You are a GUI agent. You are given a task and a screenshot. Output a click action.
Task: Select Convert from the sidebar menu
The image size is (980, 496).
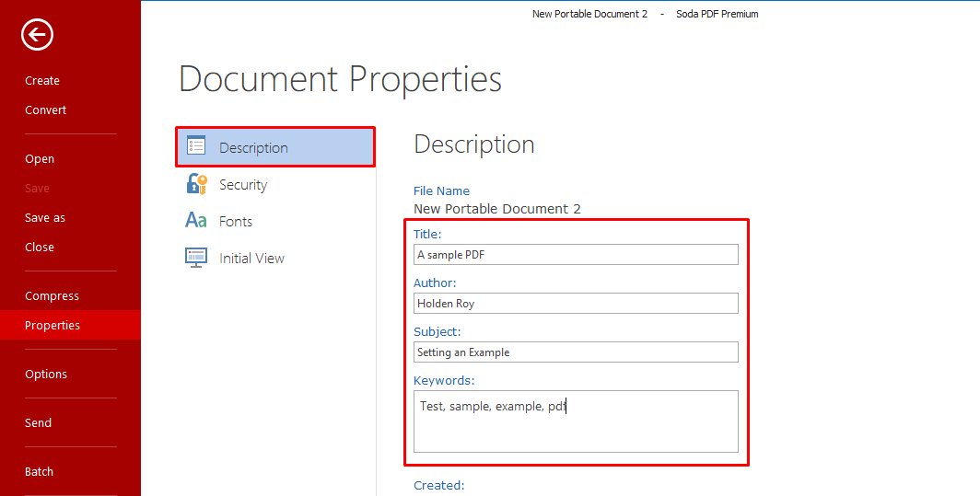point(46,110)
